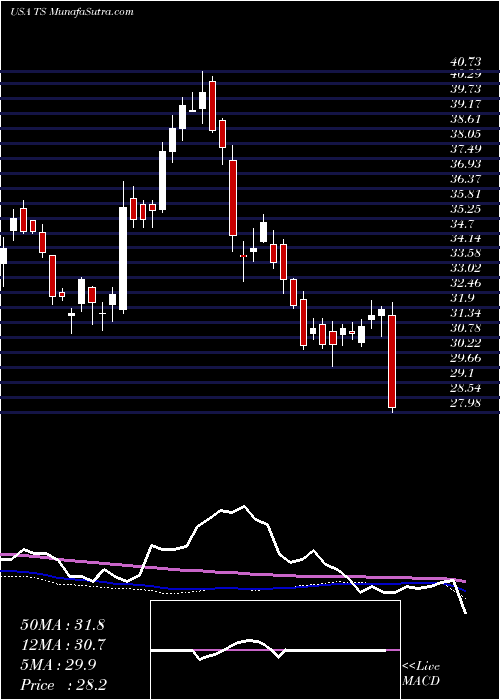Click the 29.1 price level label
The image size is (500, 700).
pyautogui.click(x=462, y=373)
